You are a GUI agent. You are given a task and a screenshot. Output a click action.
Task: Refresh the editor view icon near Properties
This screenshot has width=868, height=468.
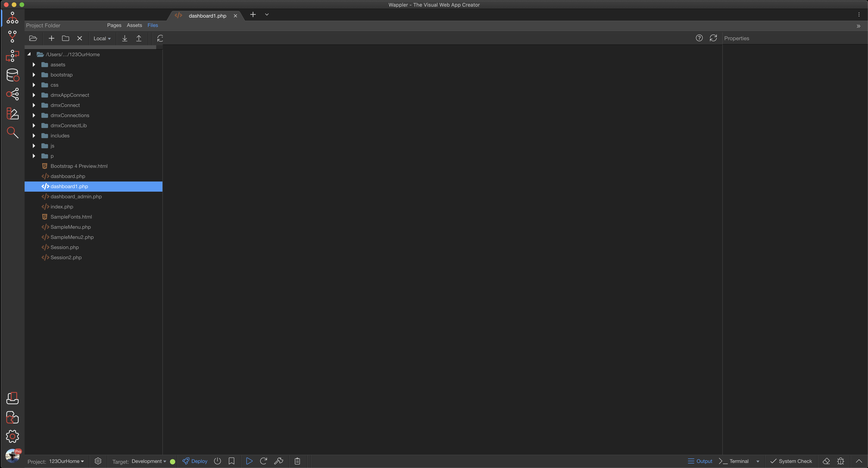click(713, 38)
